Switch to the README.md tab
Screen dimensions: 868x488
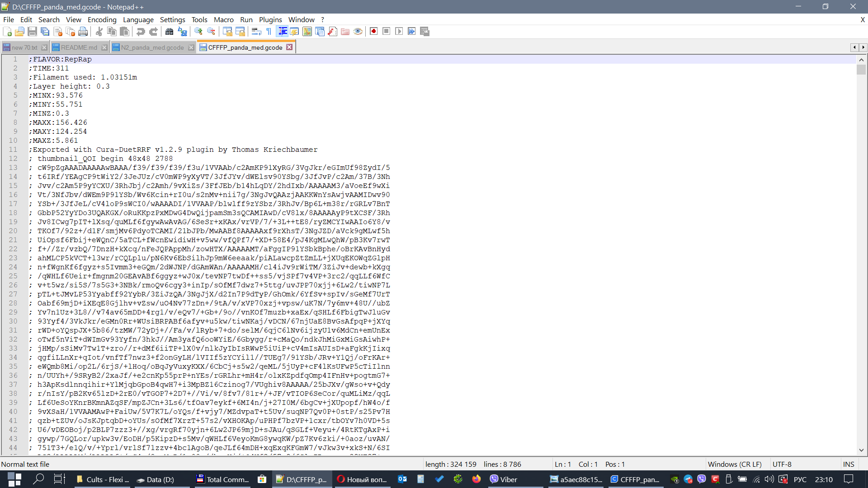[79, 47]
